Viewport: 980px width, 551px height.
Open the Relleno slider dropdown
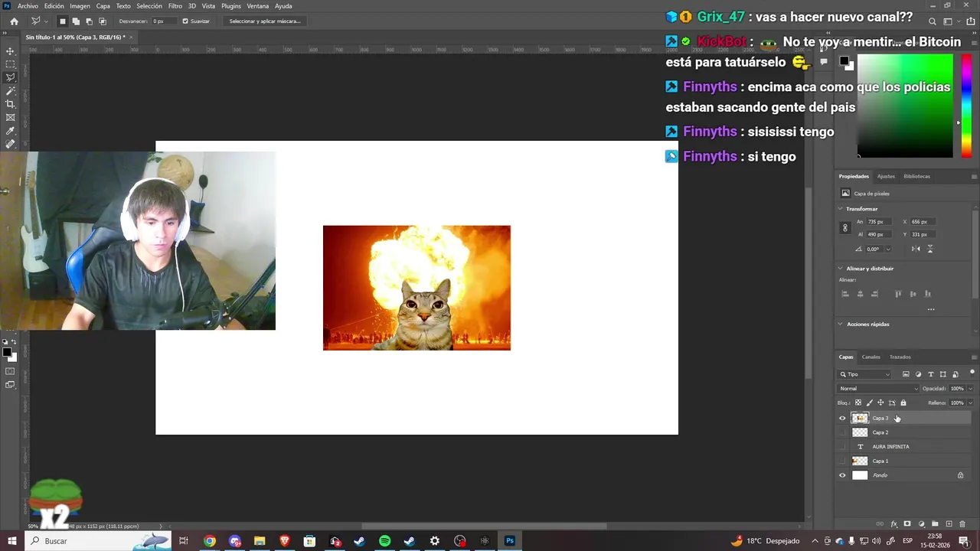(970, 403)
